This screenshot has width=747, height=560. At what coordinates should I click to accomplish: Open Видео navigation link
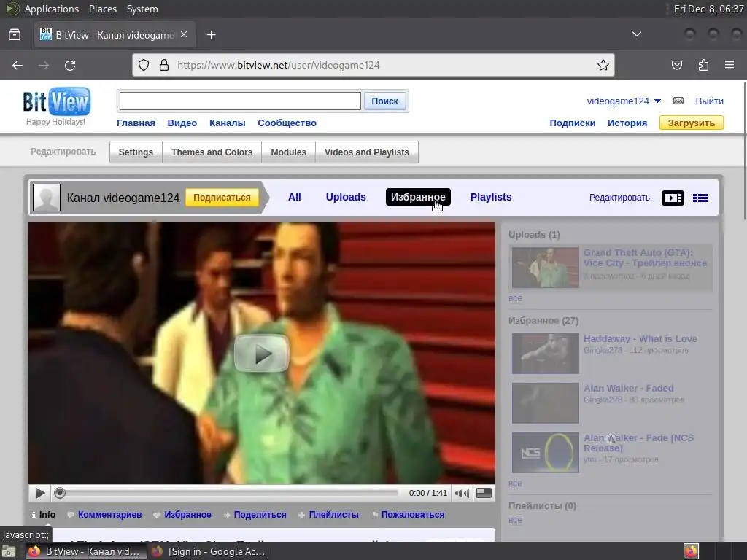[182, 122]
